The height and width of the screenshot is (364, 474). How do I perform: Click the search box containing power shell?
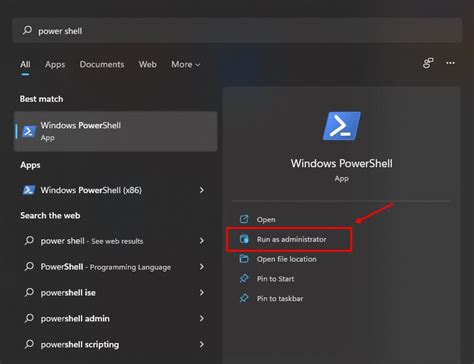tap(237, 31)
